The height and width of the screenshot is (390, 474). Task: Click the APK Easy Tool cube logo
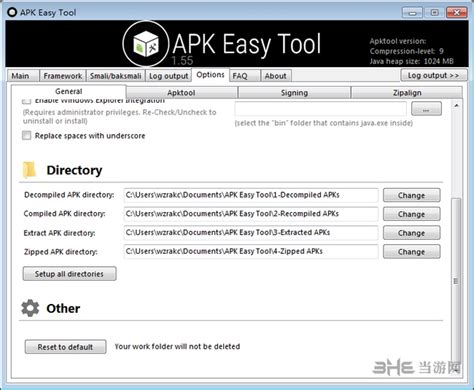pyautogui.click(x=146, y=44)
